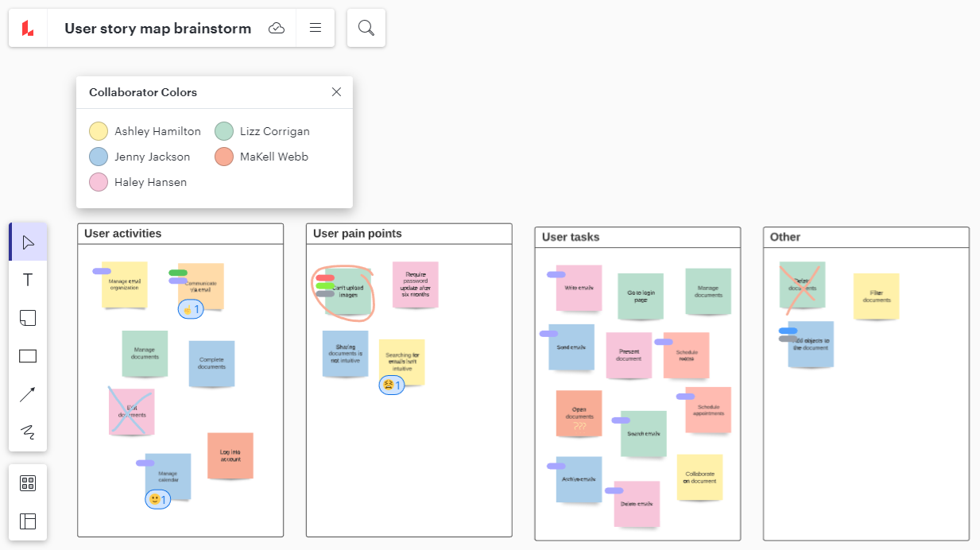980x550 pixels.
Task: Open the container layout icon
Action: coord(28,521)
